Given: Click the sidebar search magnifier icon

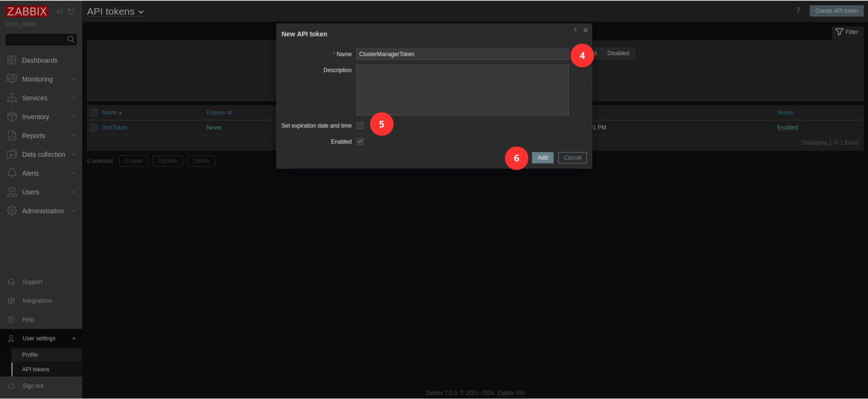Looking at the screenshot, I should (71, 40).
